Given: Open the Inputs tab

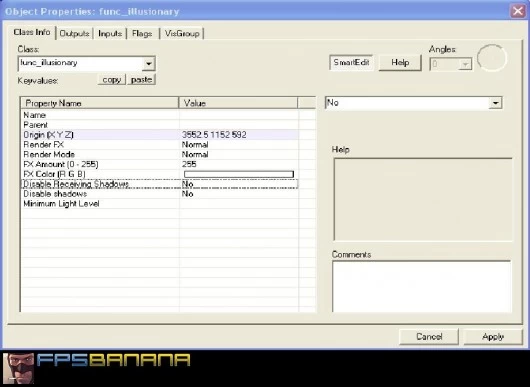Looking at the screenshot, I should click(x=110, y=33).
